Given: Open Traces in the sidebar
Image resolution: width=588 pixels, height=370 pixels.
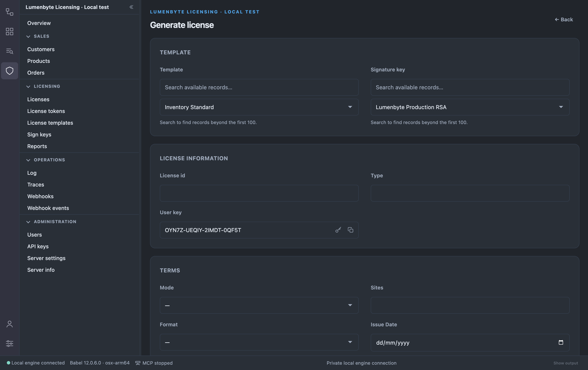Looking at the screenshot, I should 36,184.
